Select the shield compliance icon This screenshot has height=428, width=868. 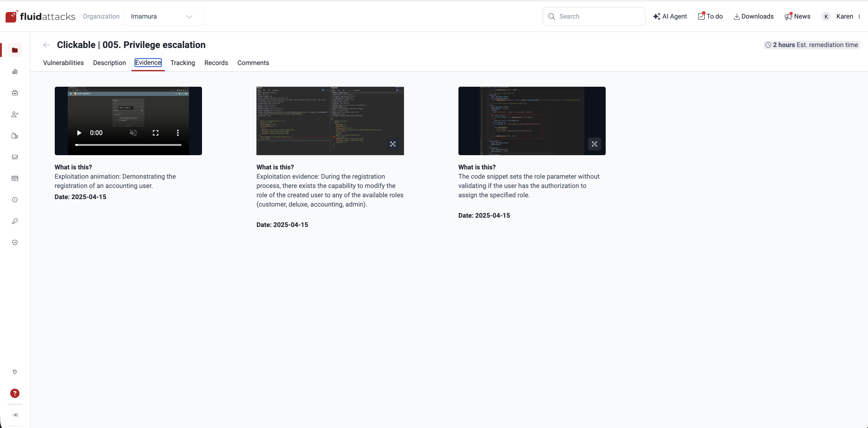pos(15,242)
